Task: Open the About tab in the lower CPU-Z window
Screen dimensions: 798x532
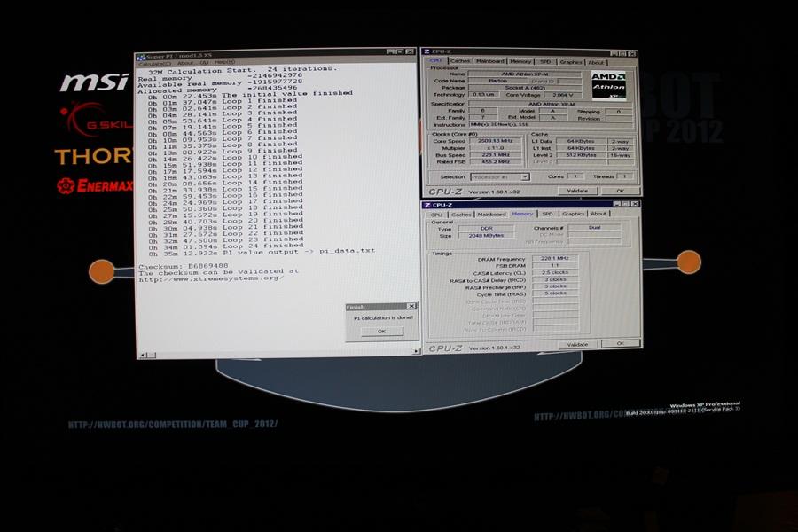Action: pyautogui.click(x=598, y=214)
